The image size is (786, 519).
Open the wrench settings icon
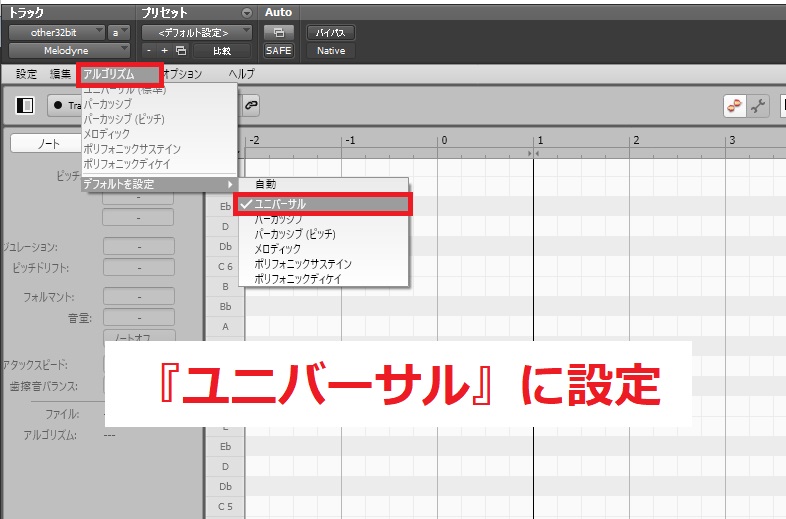(x=759, y=106)
